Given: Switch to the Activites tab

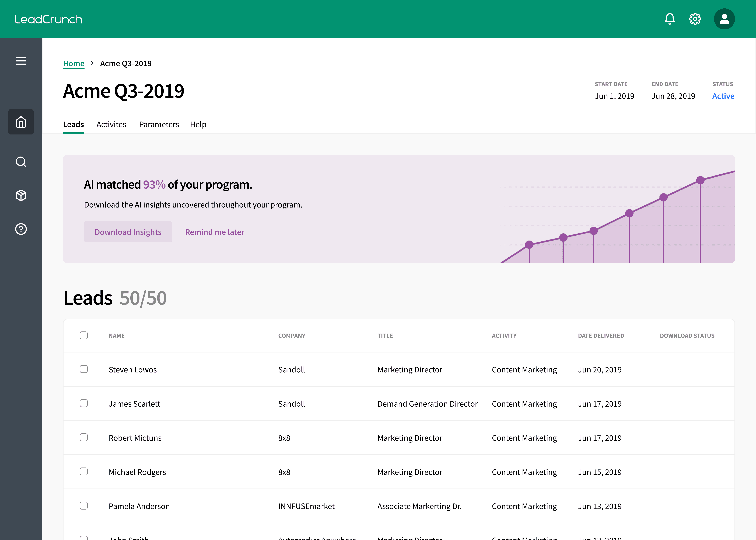Looking at the screenshot, I should coord(111,124).
